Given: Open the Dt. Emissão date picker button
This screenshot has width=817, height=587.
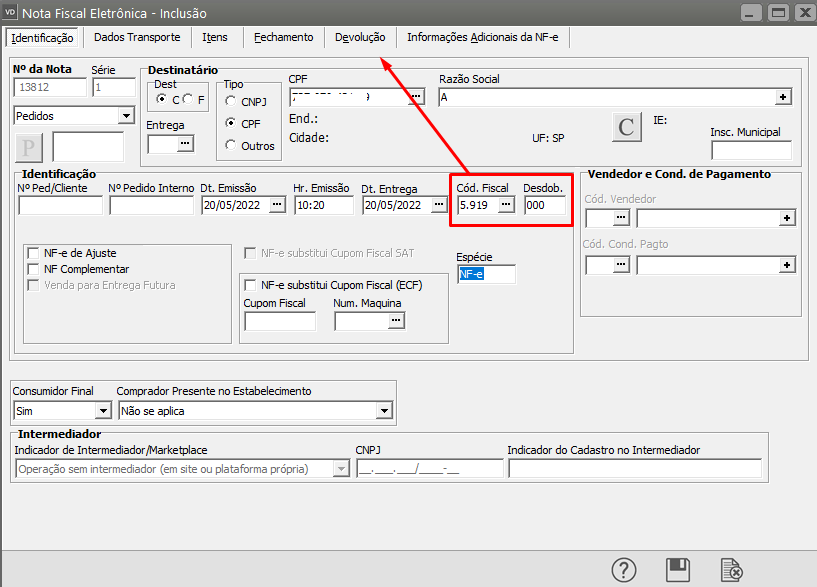Looking at the screenshot, I should [277, 204].
